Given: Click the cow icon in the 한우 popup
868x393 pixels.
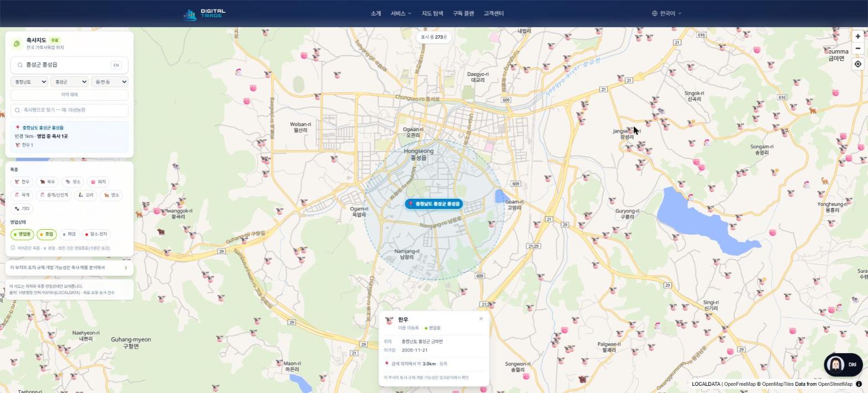Looking at the screenshot, I should [x=390, y=320].
